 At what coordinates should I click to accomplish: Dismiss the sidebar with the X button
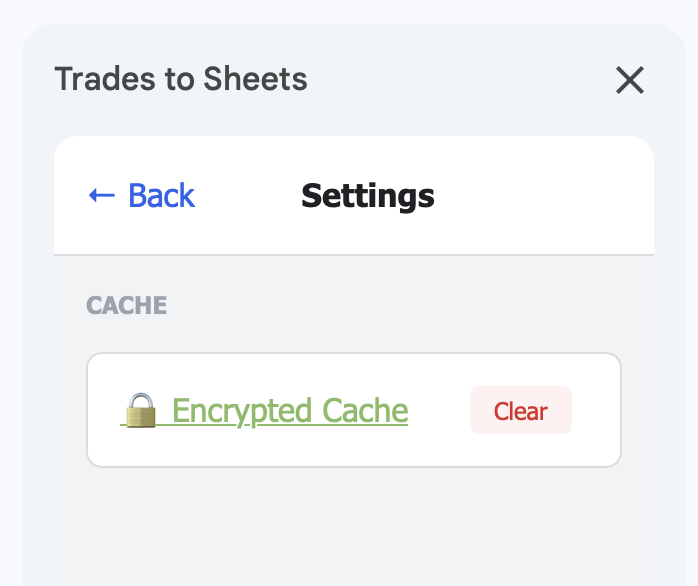[629, 80]
